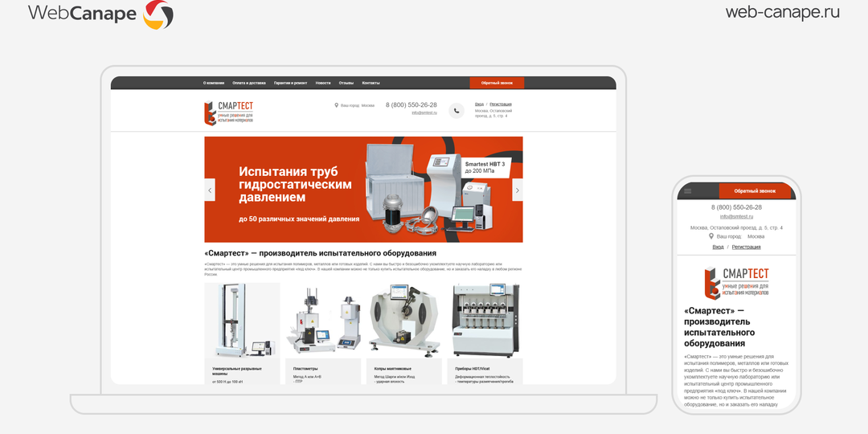Click the mobile address Москва, Остаповский проезд
The width and height of the screenshot is (868, 434).
(736, 227)
